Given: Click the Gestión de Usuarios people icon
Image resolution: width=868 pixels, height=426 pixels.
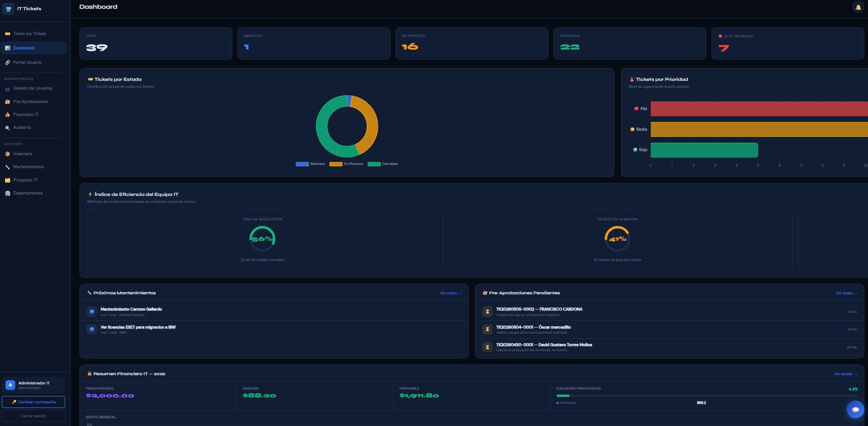Looking at the screenshot, I should click(7, 89).
